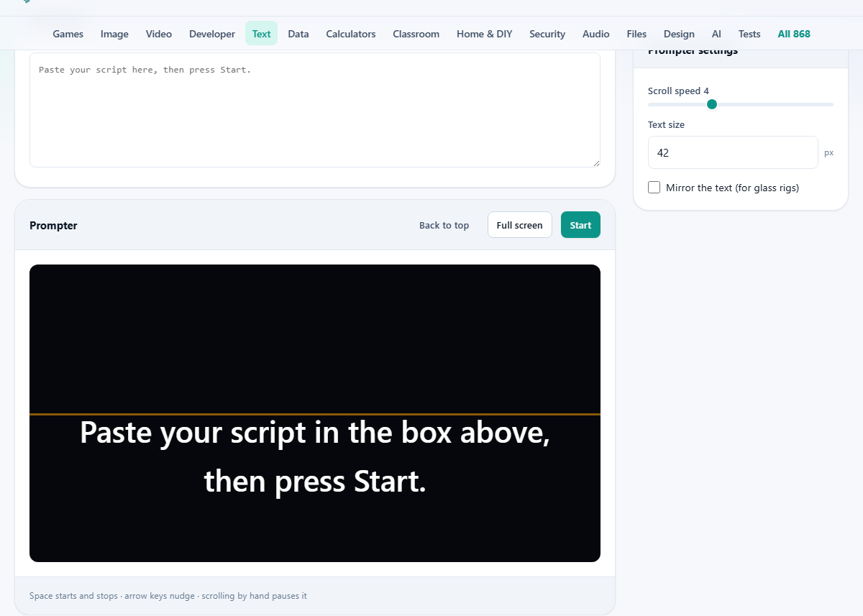The height and width of the screenshot is (616, 863).
Task: Enable Mirror the text checkbox
Action: tap(654, 188)
